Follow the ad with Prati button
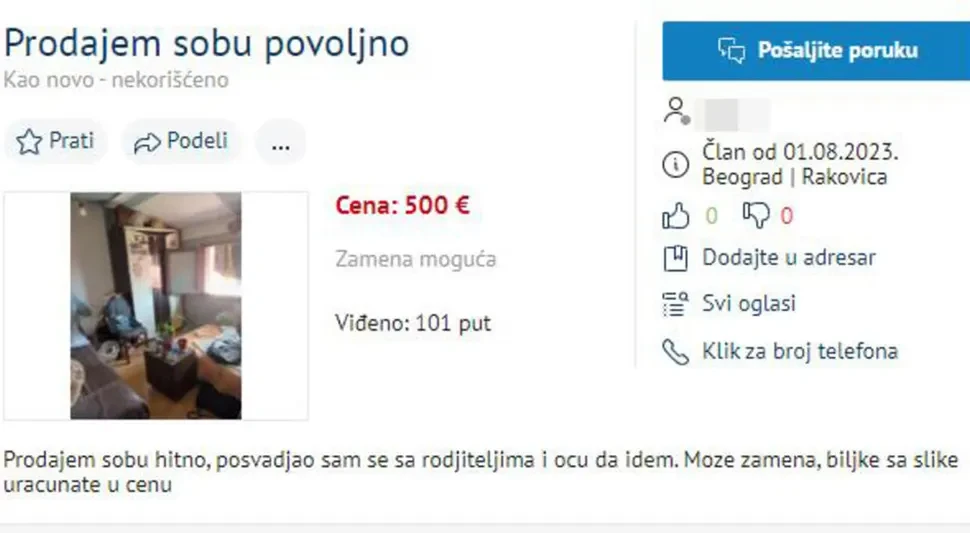970x533 pixels. pos(56,142)
